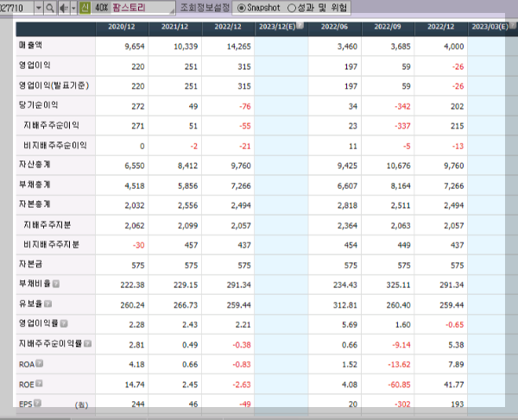Screen dimensions: 518x420
Task: Click the help icon beside 2023/03(E)
Action: 512,25
